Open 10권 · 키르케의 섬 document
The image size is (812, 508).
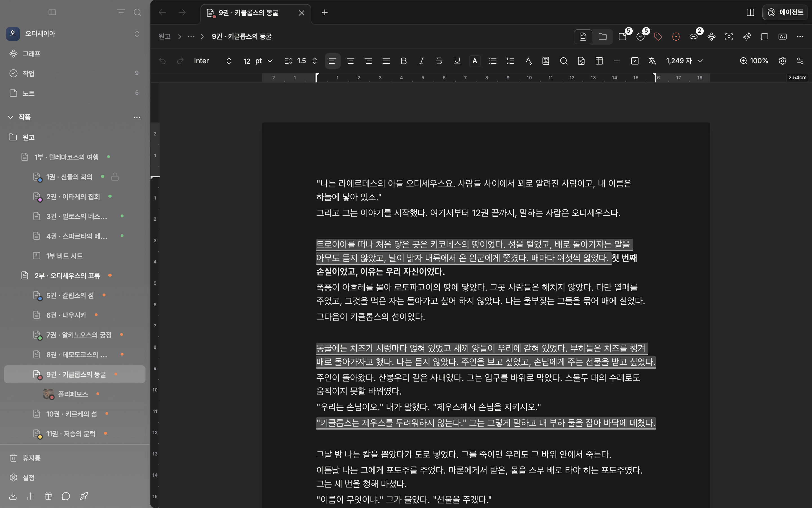tap(74, 413)
